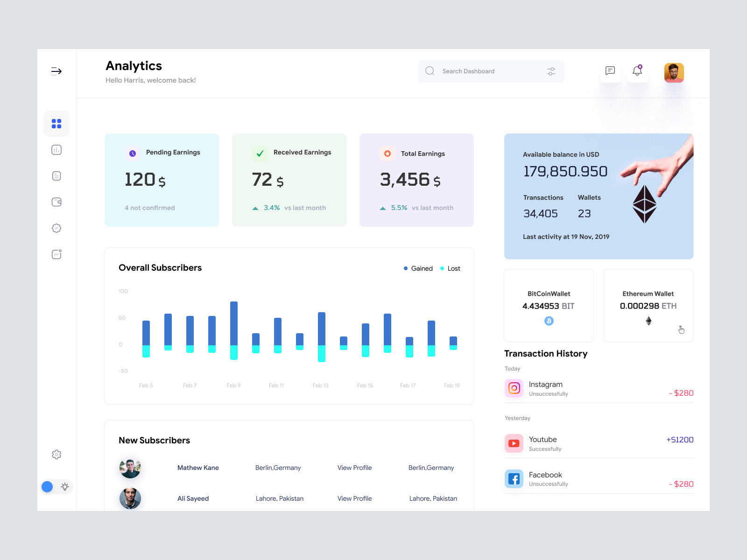
Task: Open Harris's profile avatar
Action: (674, 72)
